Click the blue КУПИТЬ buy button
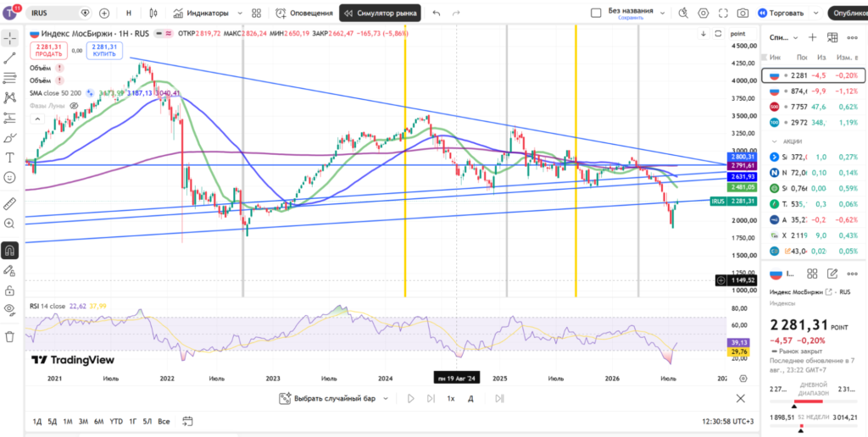Screen dimensions: 868x437 click(104, 50)
